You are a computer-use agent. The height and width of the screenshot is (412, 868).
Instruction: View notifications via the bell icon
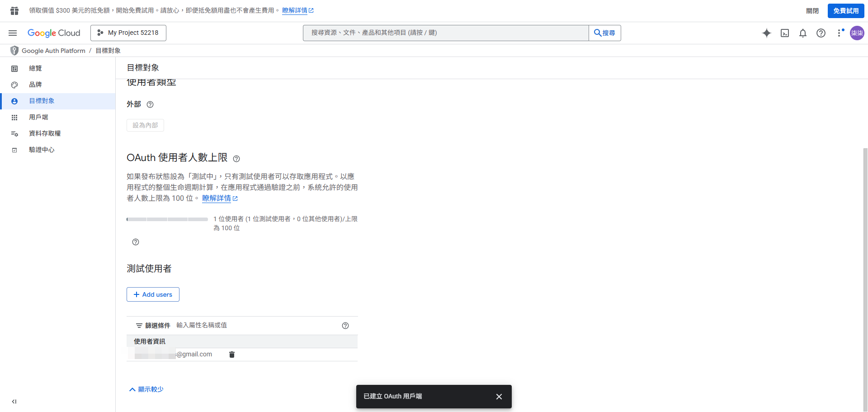(x=803, y=33)
